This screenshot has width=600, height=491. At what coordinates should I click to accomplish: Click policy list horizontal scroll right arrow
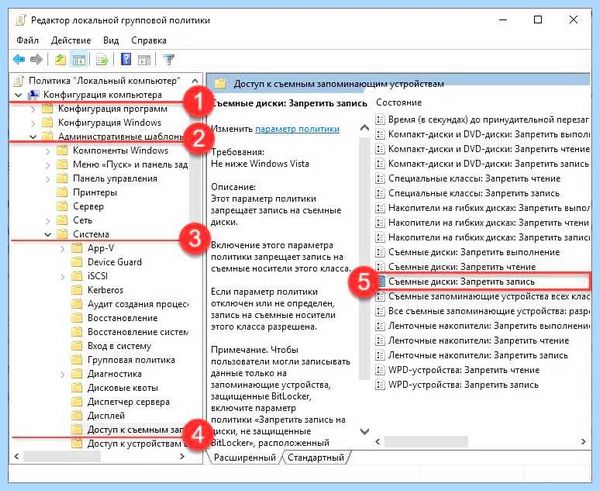[x=583, y=441]
